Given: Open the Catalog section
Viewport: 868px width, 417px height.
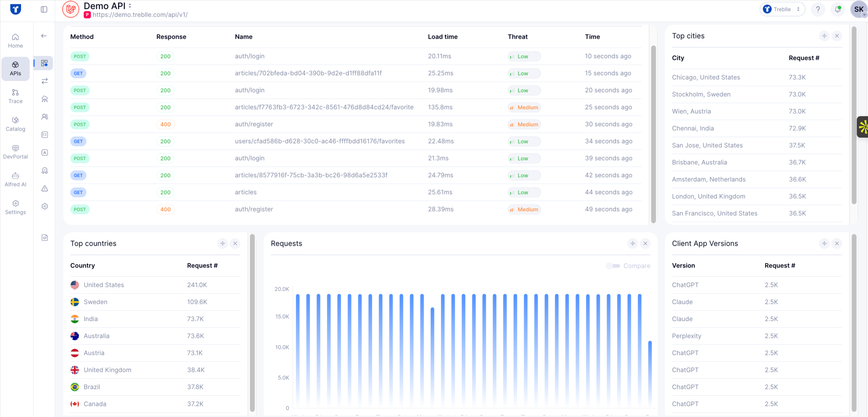Looking at the screenshot, I should click(x=15, y=123).
